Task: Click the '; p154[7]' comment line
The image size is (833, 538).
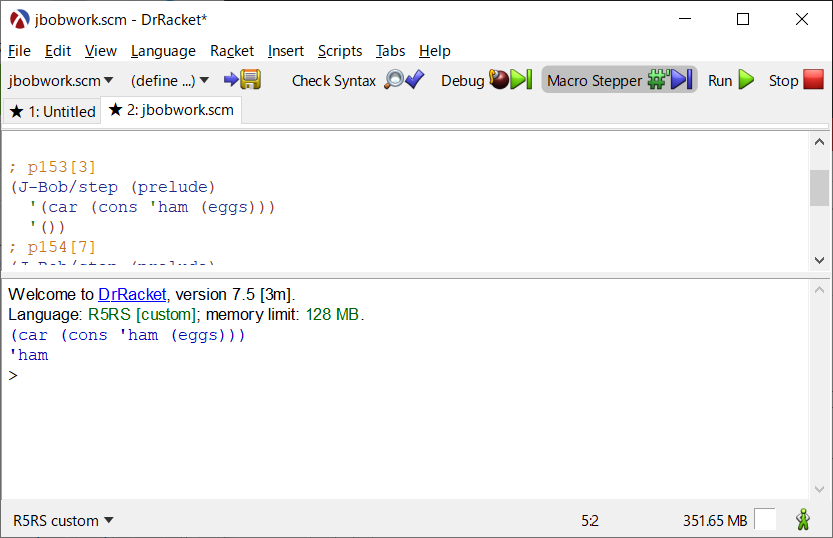Action: pos(52,247)
